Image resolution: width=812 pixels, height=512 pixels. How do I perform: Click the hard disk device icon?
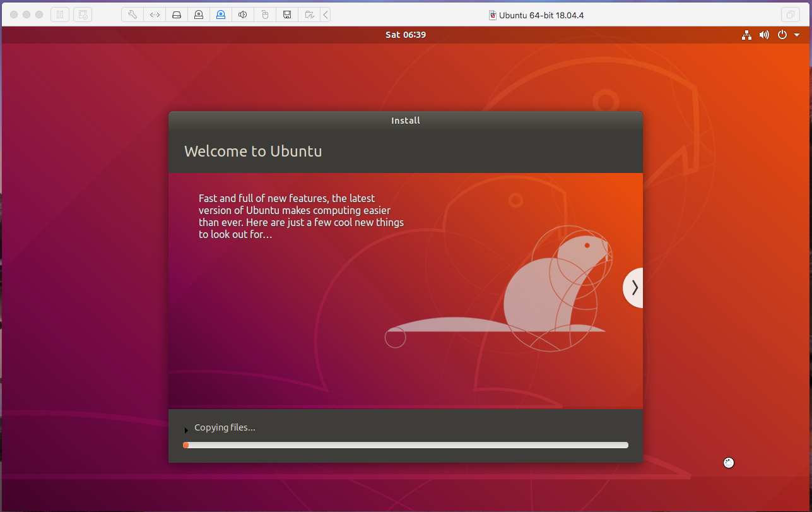click(x=177, y=15)
